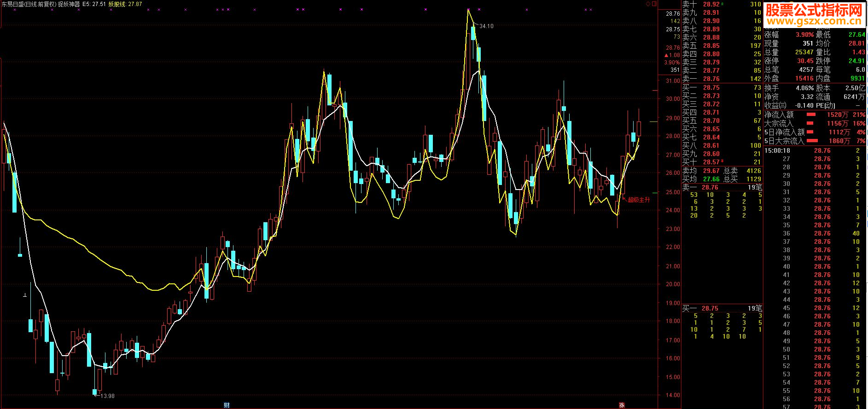Click the 总卖 4126 total
The width and height of the screenshot is (868, 409).
[742, 171]
